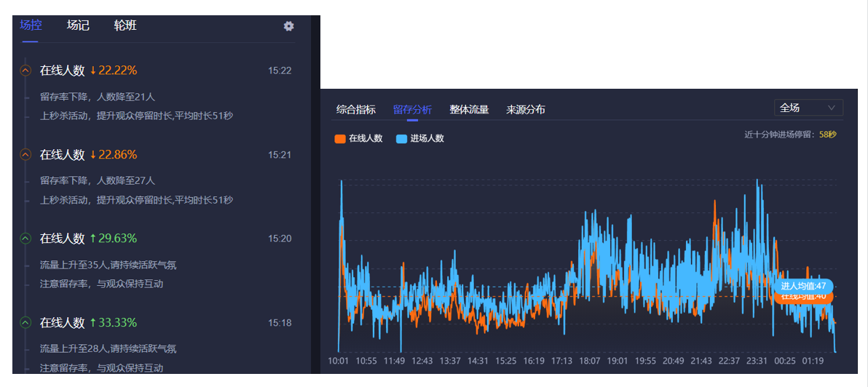This screenshot has width=868, height=387.
Task: Click the text 流量上升至35人,请持续活跃气氛
Action: (x=108, y=265)
